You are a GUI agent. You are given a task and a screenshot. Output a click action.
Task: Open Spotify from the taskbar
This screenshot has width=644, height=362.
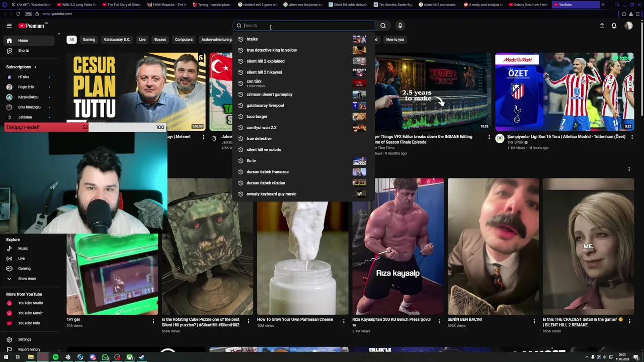[55, 357]
